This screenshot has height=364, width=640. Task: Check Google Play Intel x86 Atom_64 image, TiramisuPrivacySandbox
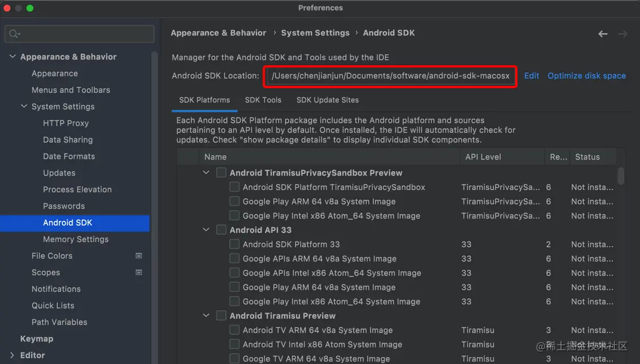pyautogui.click(x=234, y=215)
